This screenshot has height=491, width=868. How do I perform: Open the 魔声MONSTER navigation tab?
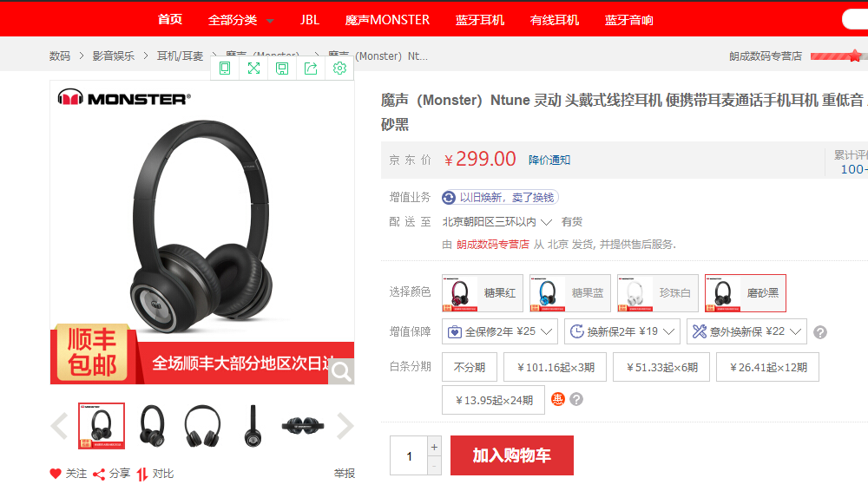387,20
